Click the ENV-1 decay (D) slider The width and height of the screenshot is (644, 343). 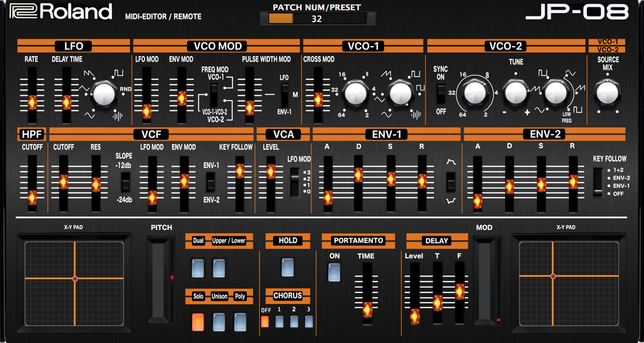coord(359,184)
